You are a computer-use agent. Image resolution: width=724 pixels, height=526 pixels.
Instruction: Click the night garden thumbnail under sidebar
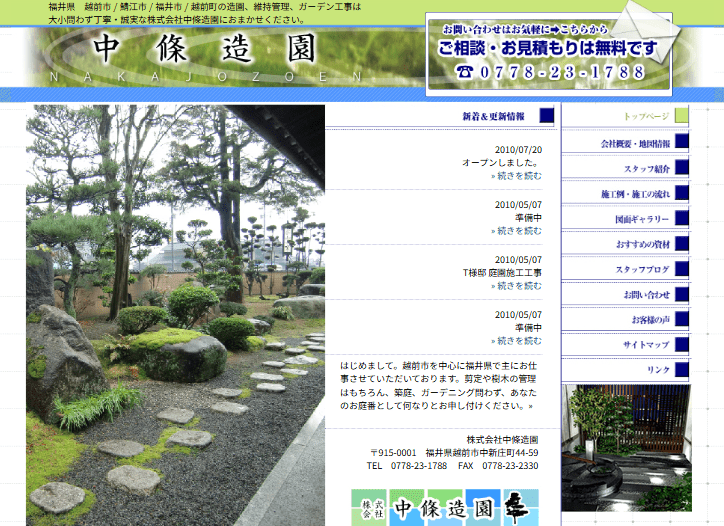626,448
